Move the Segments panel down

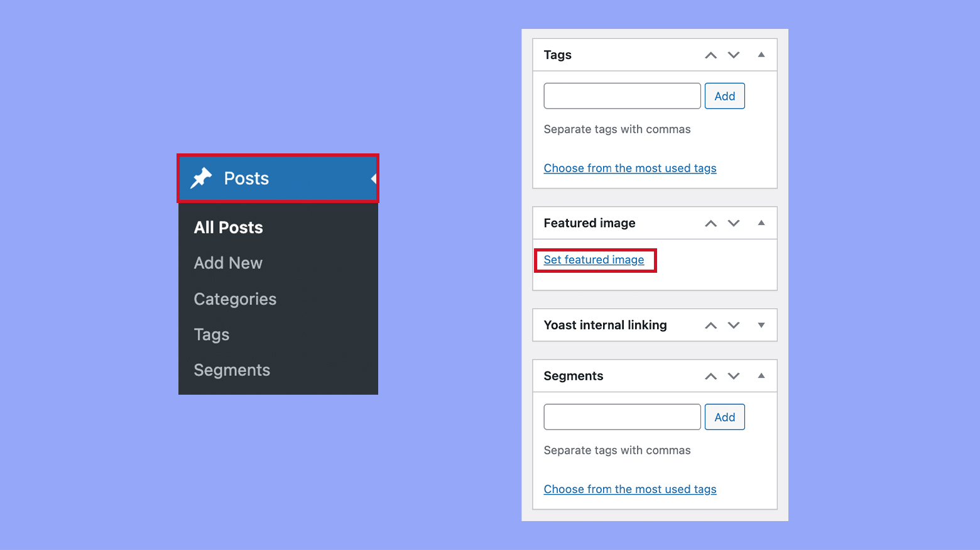734,375
